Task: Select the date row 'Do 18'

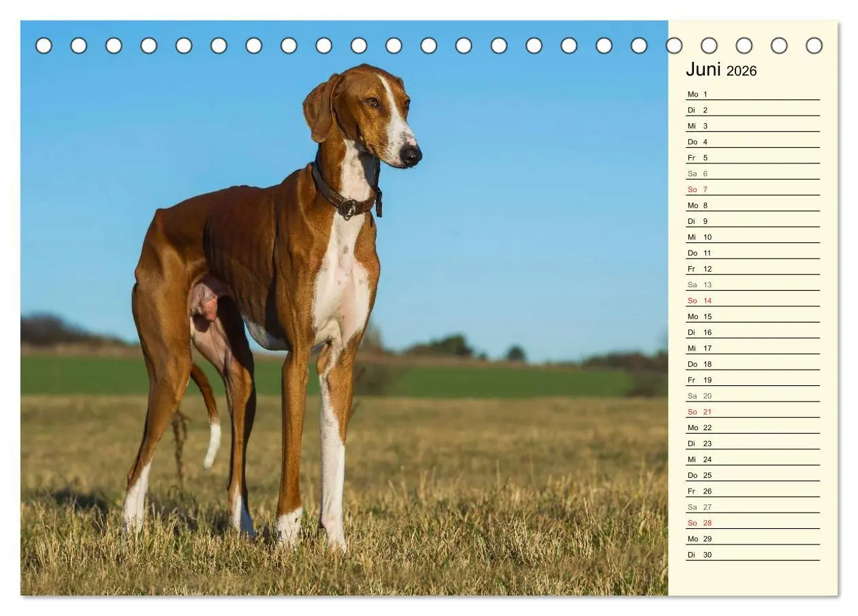Action: tap(752, 364)
